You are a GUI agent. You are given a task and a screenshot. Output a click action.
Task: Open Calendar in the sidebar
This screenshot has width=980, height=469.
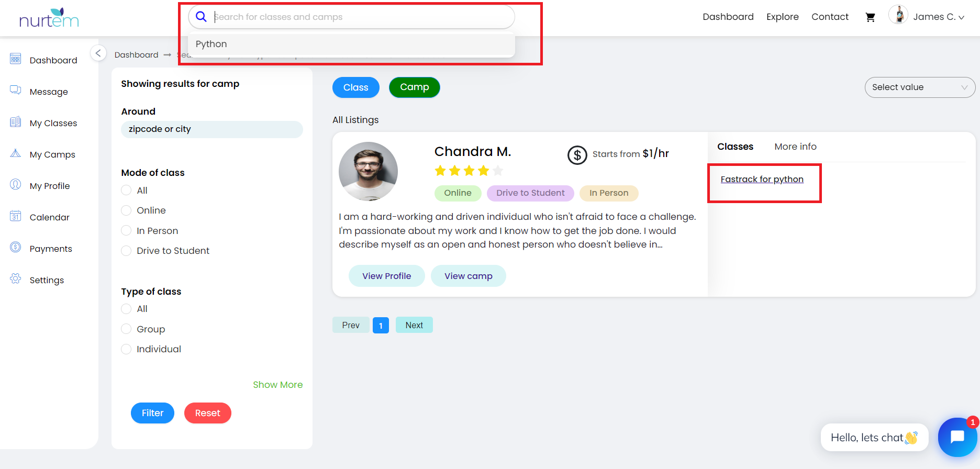(49, 217)
